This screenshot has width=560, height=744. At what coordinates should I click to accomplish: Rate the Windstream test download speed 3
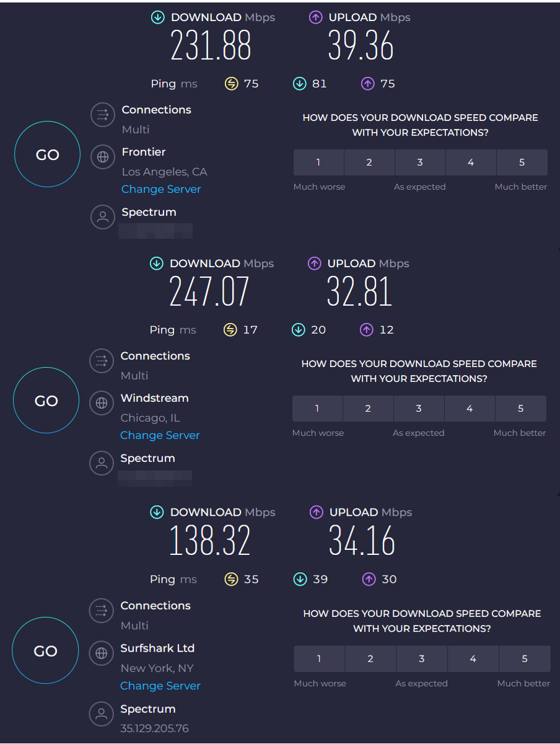419,409
